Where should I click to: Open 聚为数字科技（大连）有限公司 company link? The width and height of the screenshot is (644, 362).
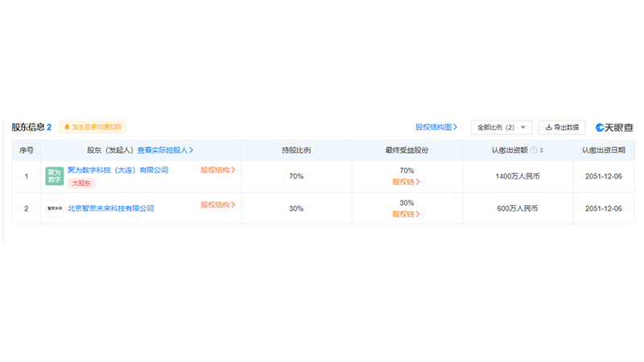[118, 170]
